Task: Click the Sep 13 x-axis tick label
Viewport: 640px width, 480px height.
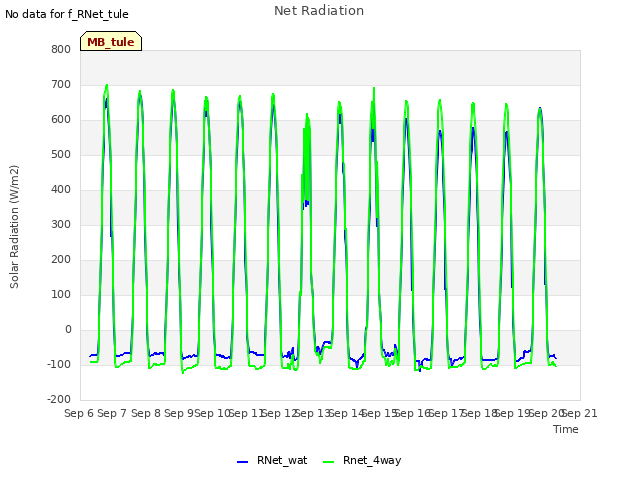Action: [313, 413]
